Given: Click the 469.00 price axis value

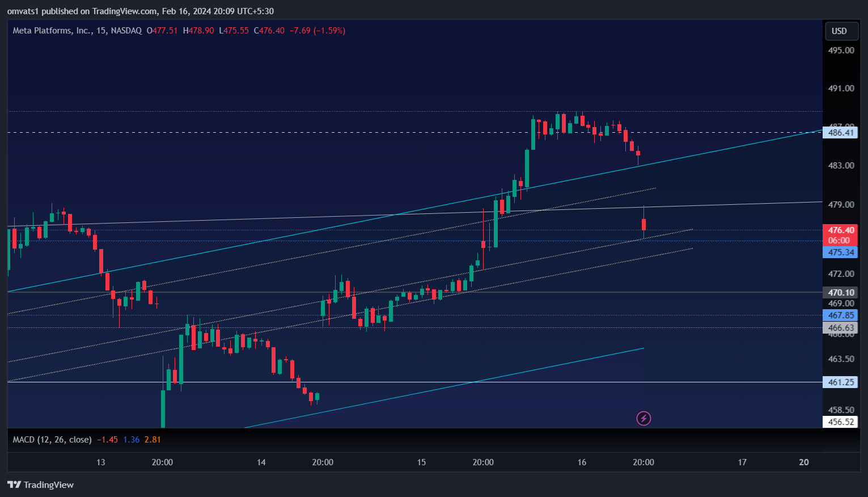Looking at the screenshot, I should click(x=841, y=304).
